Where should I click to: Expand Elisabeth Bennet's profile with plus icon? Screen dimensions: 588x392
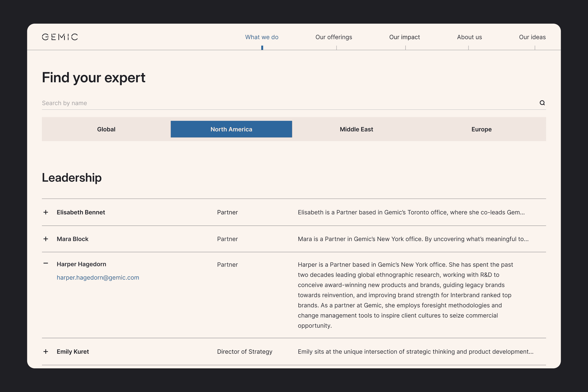(46, 212)
